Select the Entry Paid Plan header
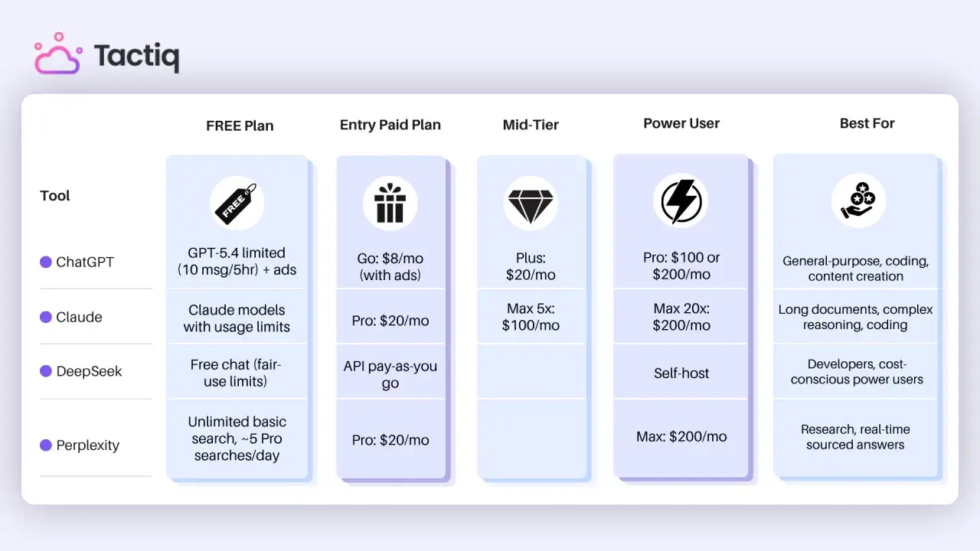This screenshot has width=980, height=551. [x=390, y=125]
